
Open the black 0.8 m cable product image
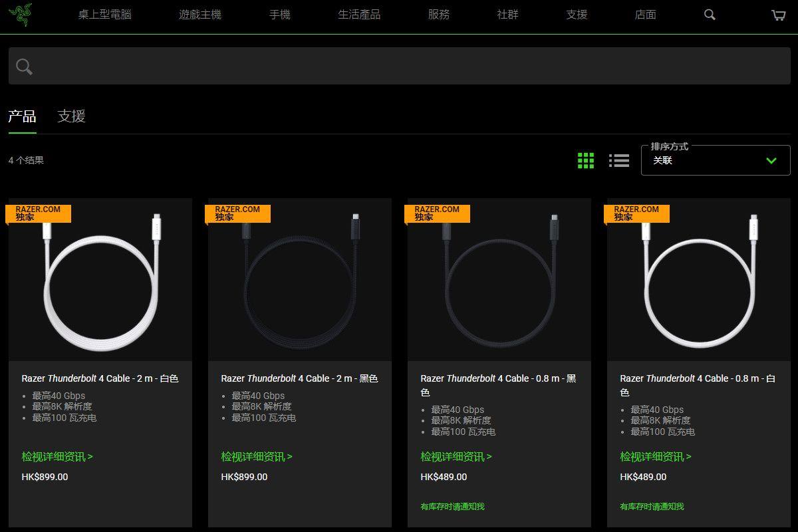[499, 280]
